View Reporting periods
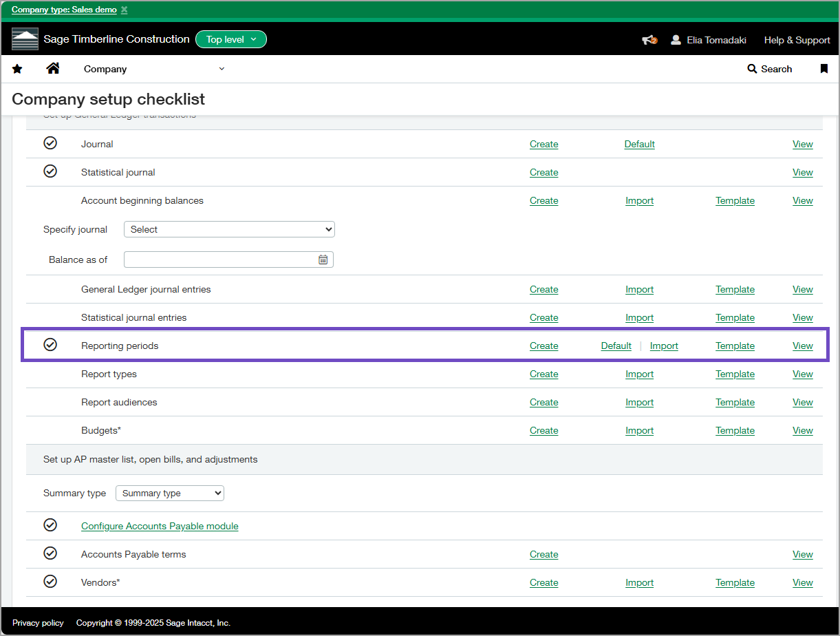This screenshot has width=840, height=636. [x=803, y=346]
